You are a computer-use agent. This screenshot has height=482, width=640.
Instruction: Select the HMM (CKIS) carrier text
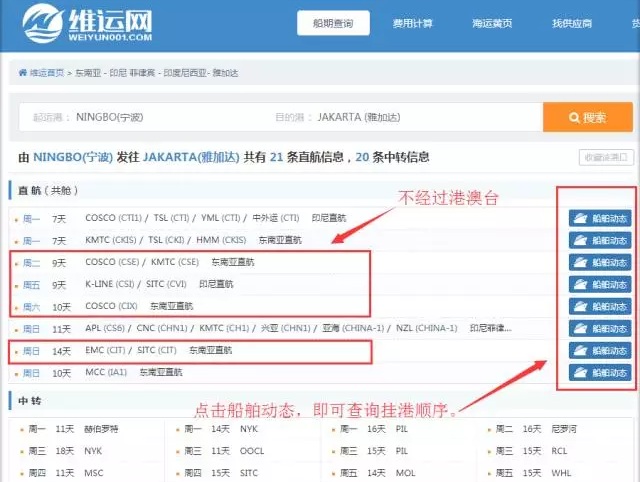[x=221, y=240]
